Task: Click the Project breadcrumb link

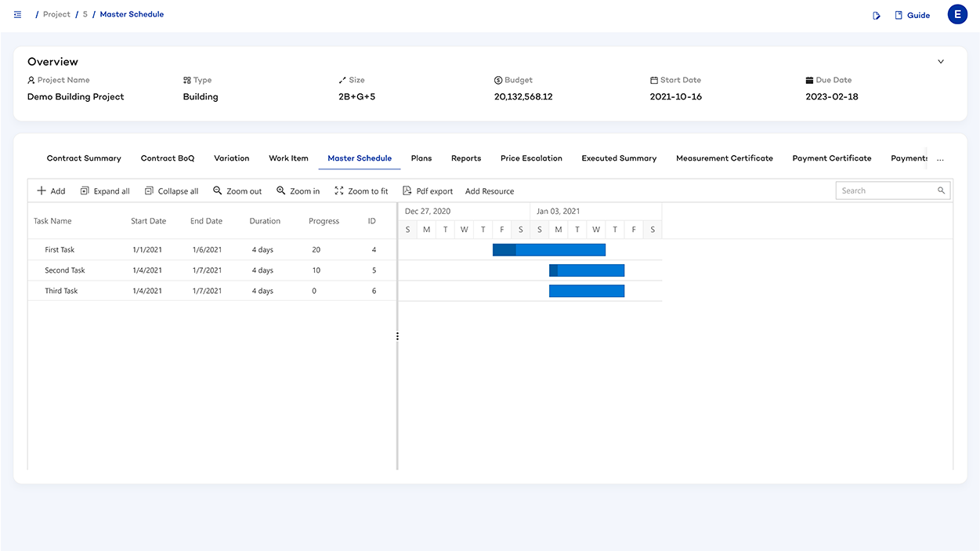Action: pyautogui.click(x=56, y=15)
